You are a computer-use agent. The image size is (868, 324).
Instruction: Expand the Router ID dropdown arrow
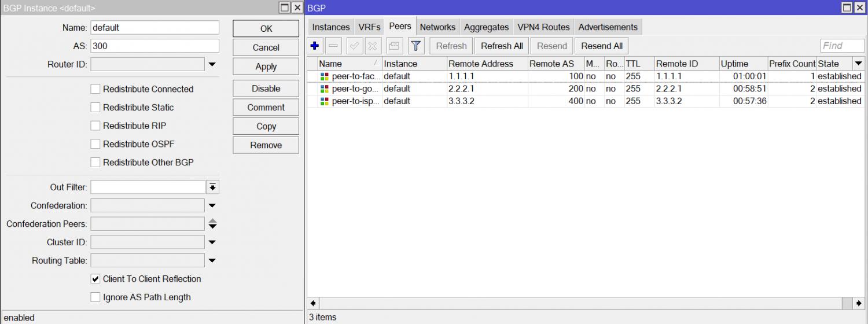(x=212, y=65)
